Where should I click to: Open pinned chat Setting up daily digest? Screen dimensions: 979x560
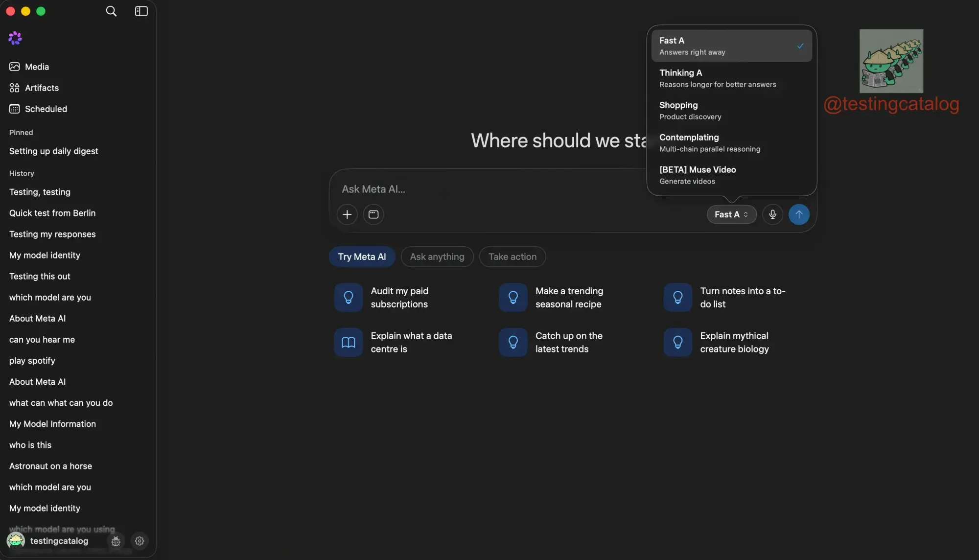54,151
